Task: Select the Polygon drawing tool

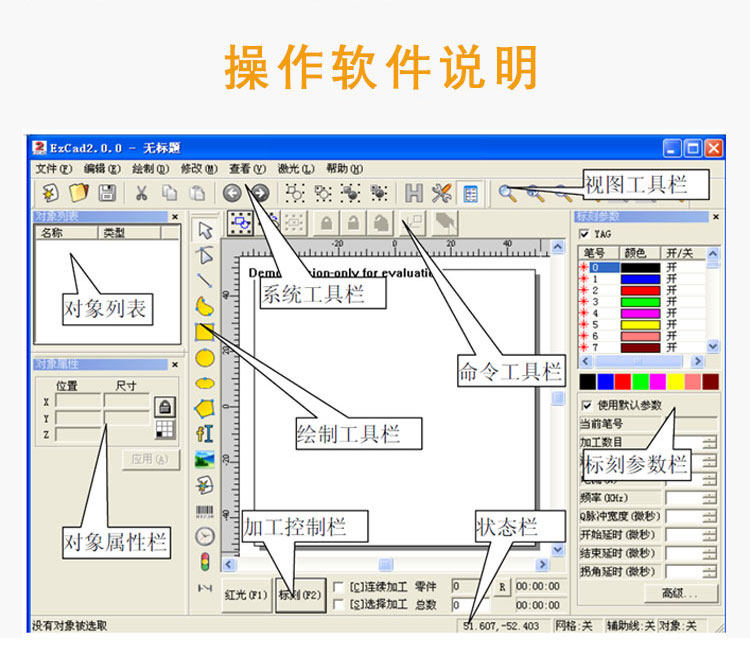Action: coord(205,408)
